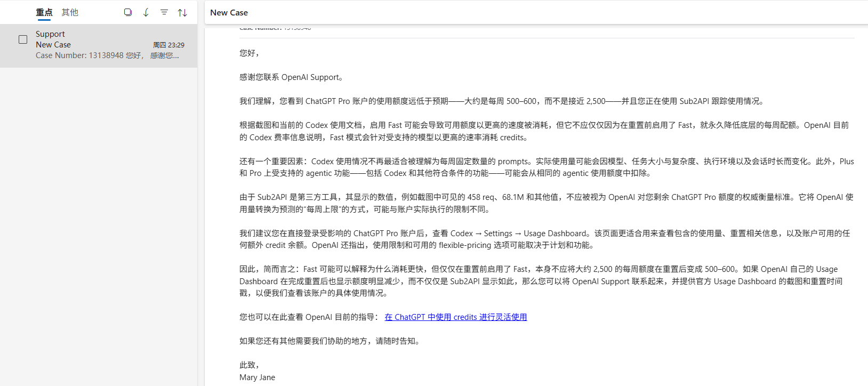Click the greeting line 您好，

[x=250, y=53]
